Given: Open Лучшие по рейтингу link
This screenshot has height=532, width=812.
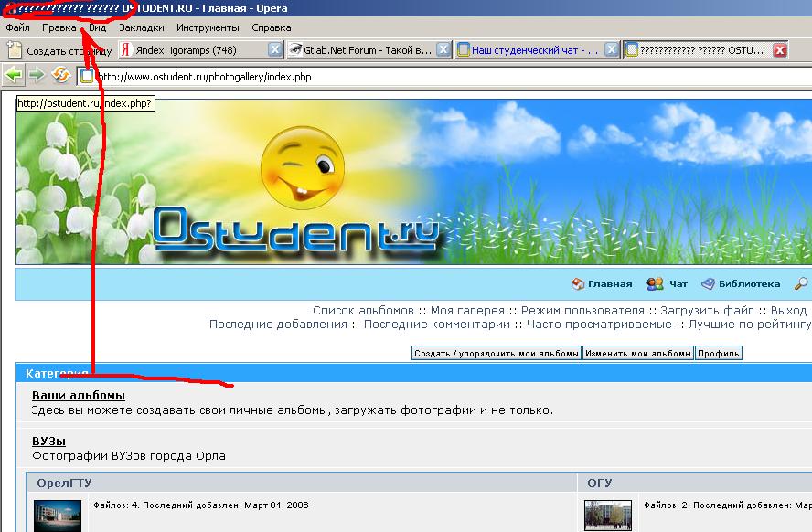Looking at the screenshot, I should coord(750,324).
